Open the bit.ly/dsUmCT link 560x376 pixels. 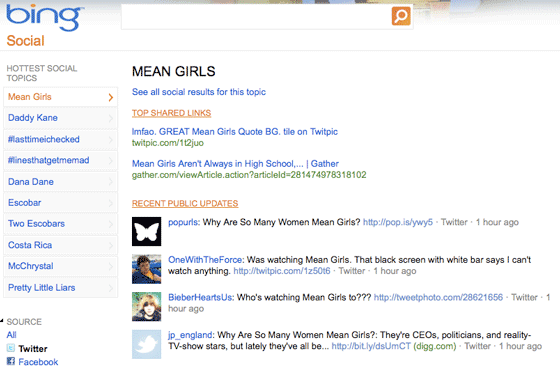point(371,346)
